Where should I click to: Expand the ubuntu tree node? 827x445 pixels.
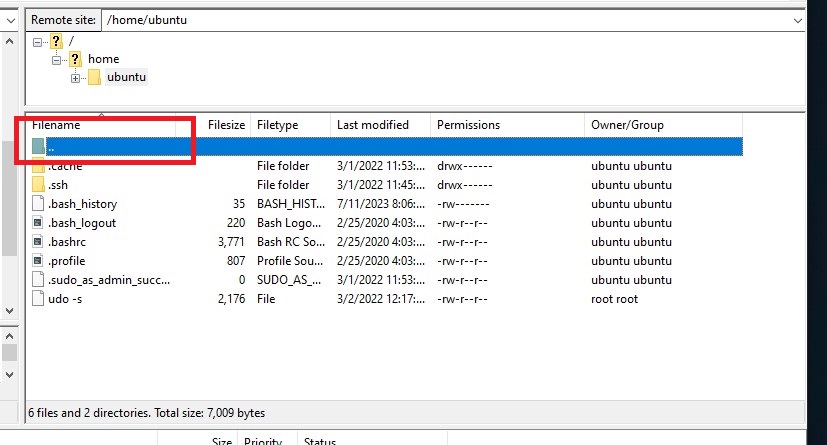[75, 78]
